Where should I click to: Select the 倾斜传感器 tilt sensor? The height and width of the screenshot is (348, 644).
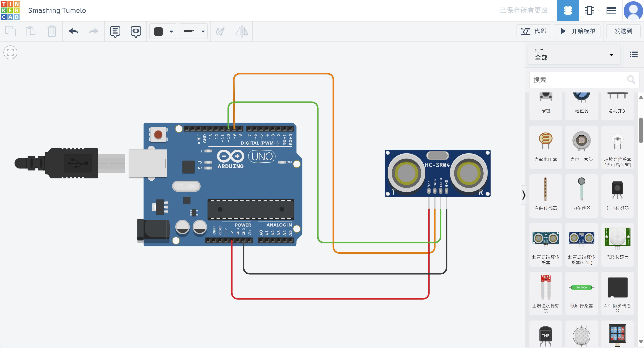click(x=581, y=293)
